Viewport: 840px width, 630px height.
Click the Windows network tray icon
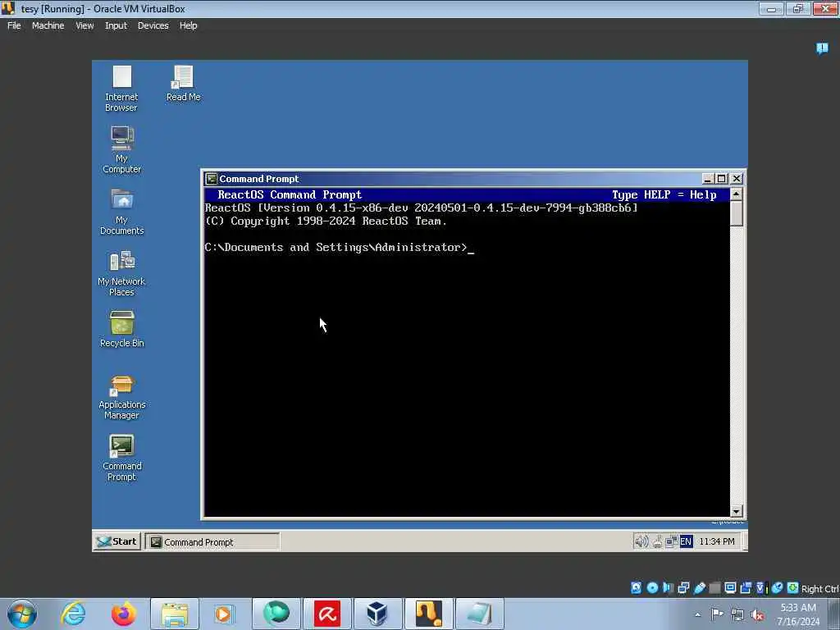(x=737, y=614)
